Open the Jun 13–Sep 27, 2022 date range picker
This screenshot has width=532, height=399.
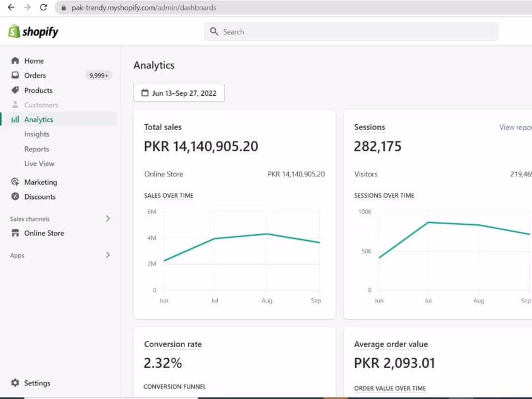(x=179, y=93)
